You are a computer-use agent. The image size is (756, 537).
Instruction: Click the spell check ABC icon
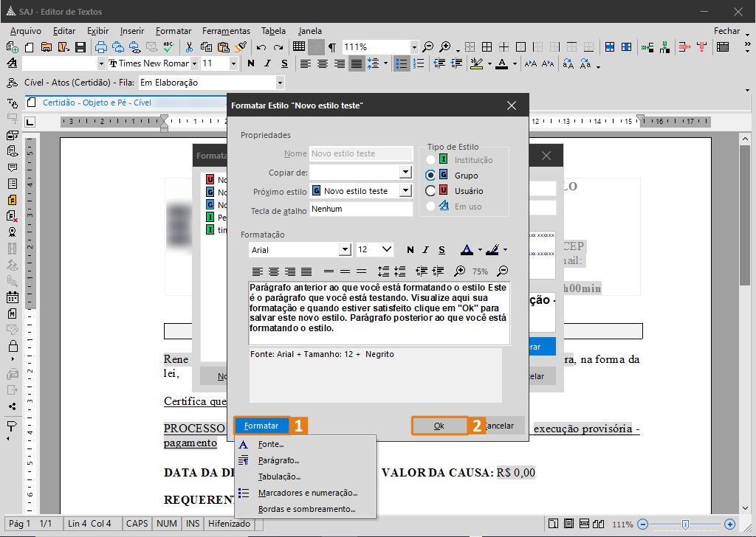click(168, 46)
